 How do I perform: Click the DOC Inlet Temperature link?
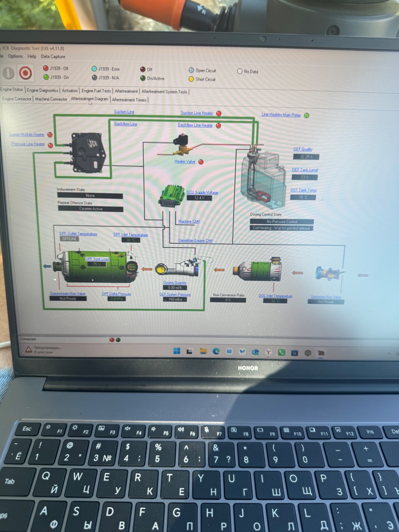(x=275, y=296)
